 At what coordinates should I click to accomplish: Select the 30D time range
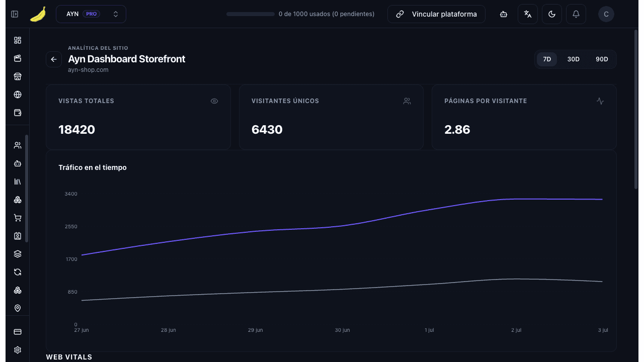pyautogui.click(x=574, y=59)
